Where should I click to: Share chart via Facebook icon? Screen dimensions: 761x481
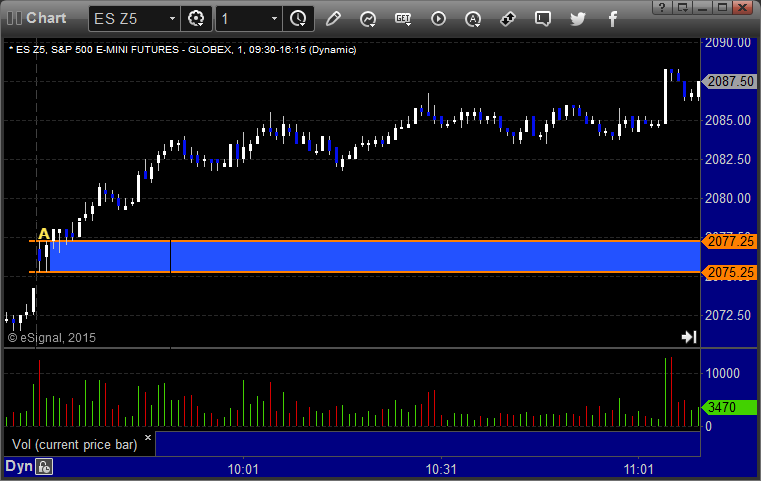click(612, 19)
